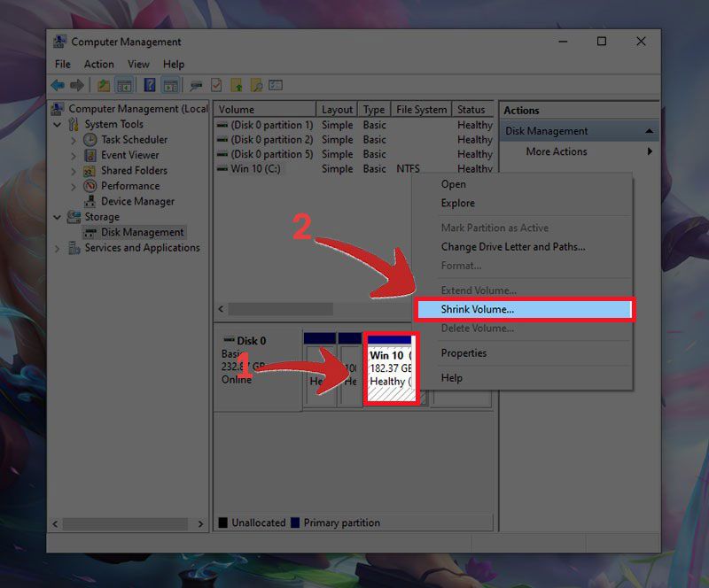
Task: Sort by the Volume column header
Action: coord(264,110)
